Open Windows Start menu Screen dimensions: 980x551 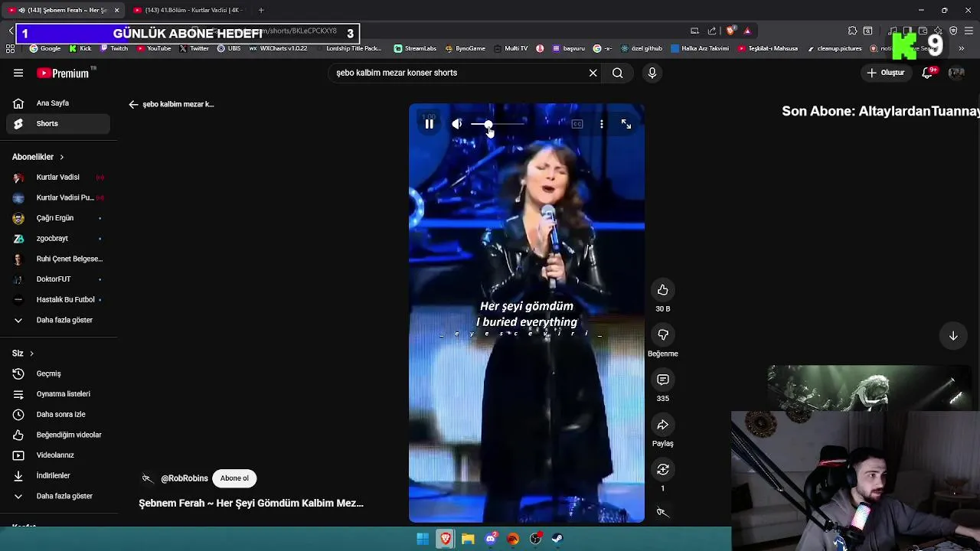click(x=423, y=539)
